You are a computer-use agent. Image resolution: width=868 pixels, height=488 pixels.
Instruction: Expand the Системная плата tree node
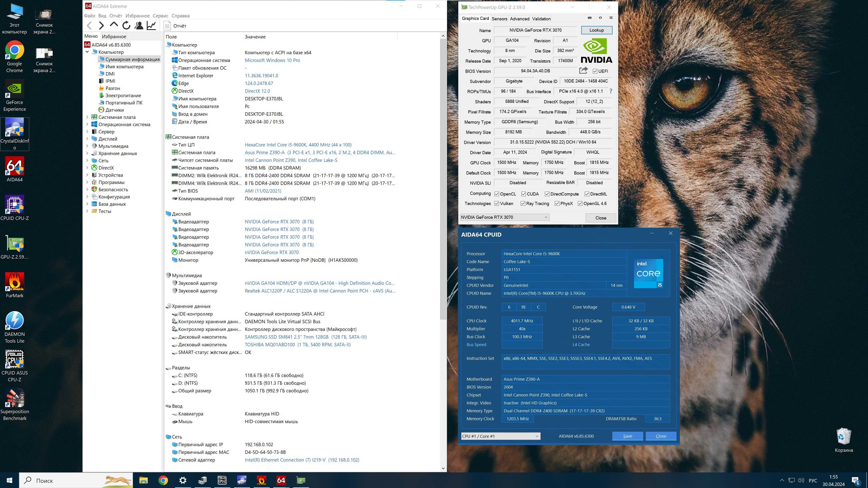87,117
